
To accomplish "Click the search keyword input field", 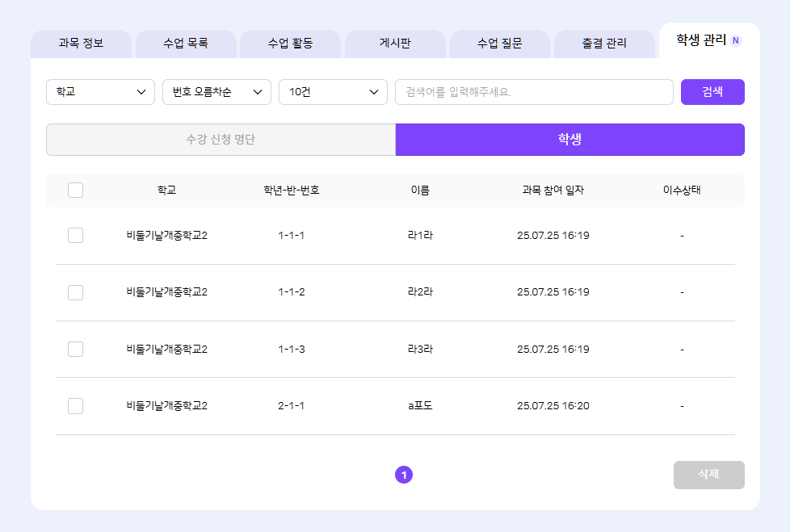I will coord(533,92).
